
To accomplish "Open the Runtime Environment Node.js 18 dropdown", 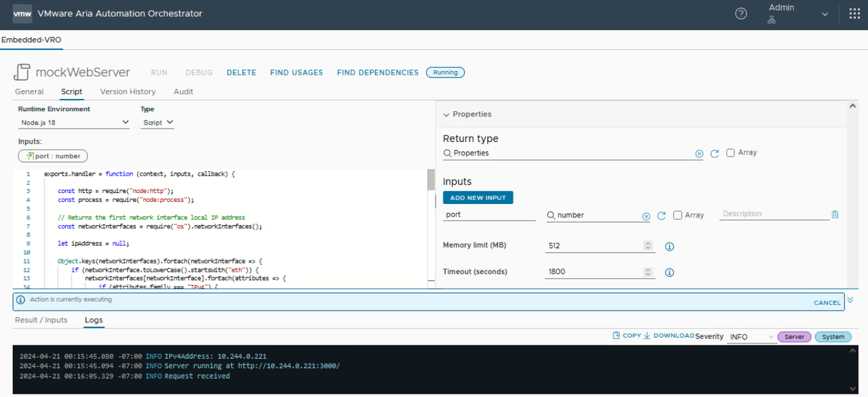I will (x=74, y=123).
